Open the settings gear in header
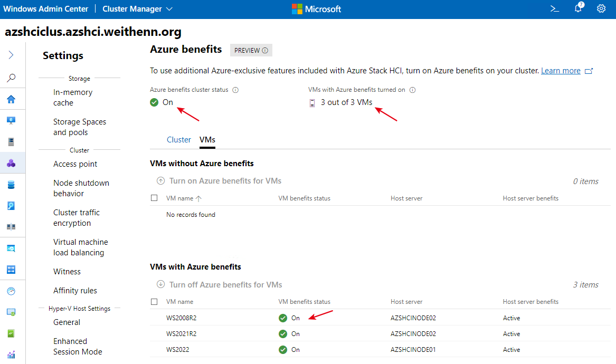 pyautogui.click(x=601, y=8)
